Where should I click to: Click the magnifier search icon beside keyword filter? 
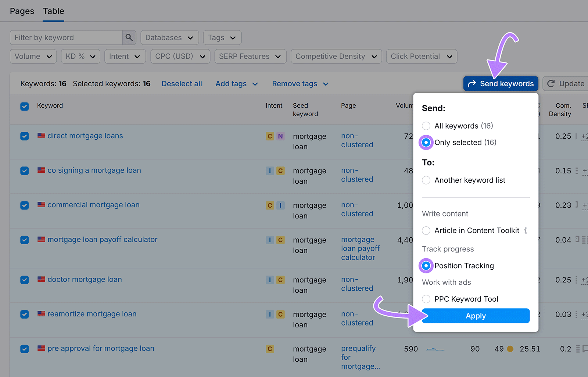[x=129, y=37]
